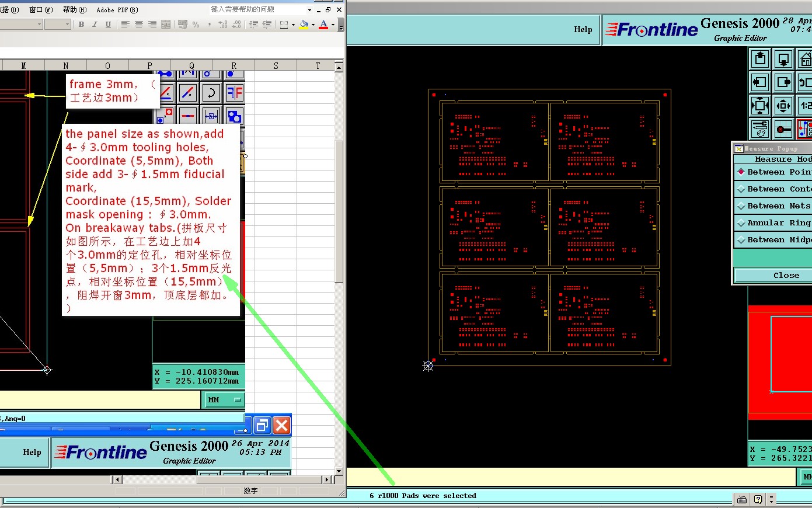This screenshot has height=508, width=812.
Task: Click Genesis pan-down view icon
Action: (783, 59)
